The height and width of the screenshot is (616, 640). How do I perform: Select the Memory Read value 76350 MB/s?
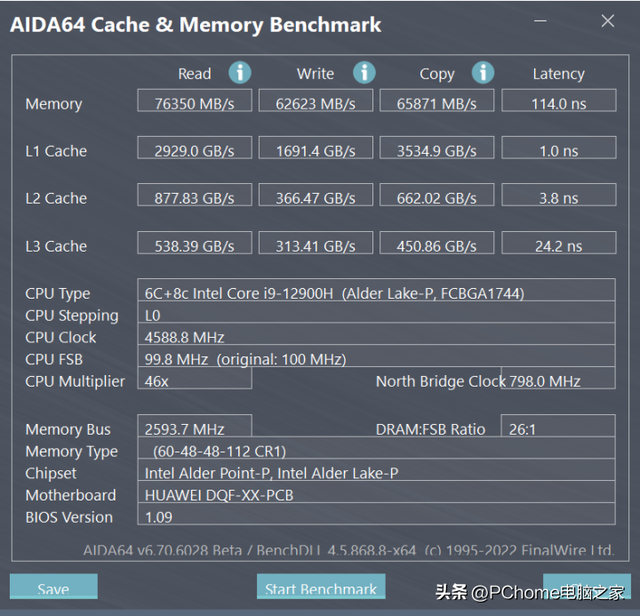pos(196,103)
